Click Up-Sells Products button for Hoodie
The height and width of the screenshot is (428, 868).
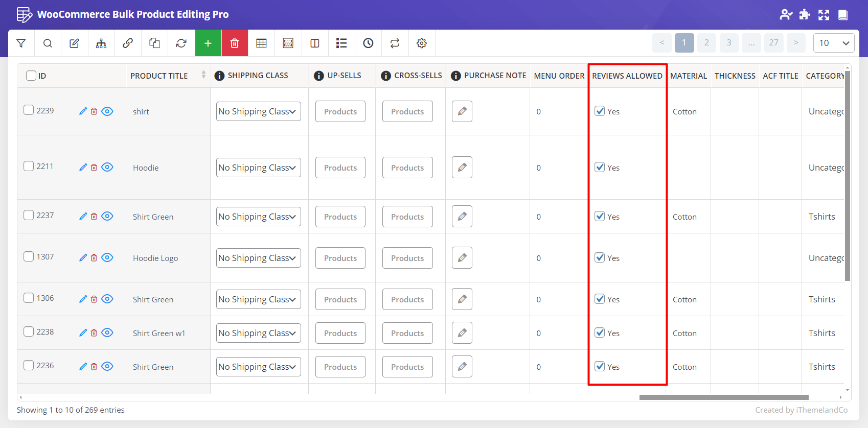click(340, 168)
